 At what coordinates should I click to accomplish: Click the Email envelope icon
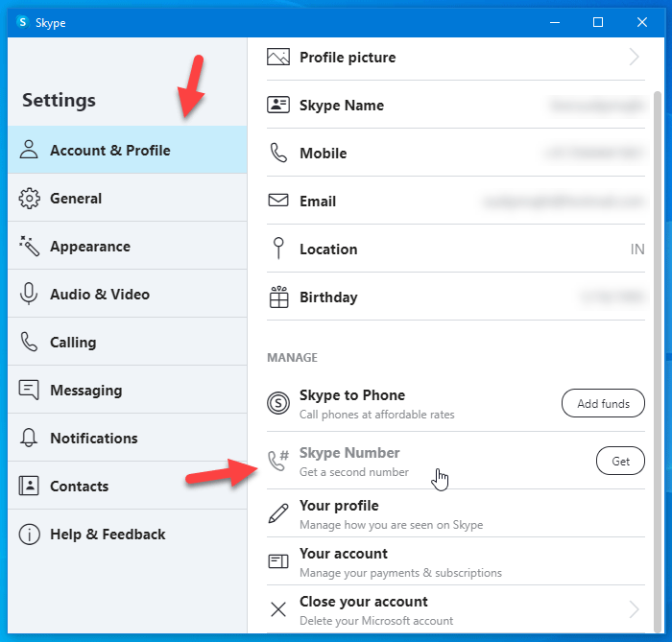[x=278, y=200]
